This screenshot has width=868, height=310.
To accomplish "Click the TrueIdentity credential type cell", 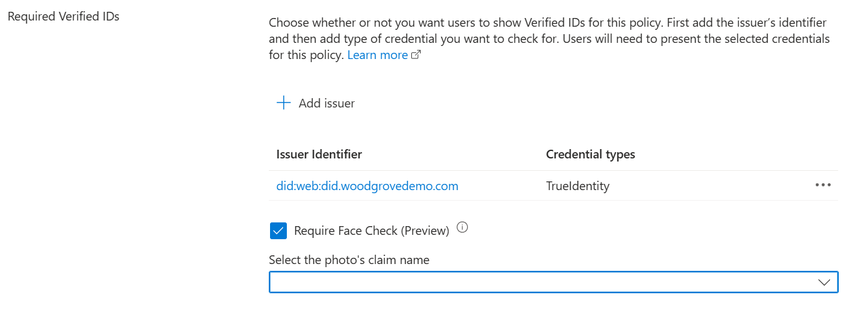I will pyautogui.click(x=577, y=186).
